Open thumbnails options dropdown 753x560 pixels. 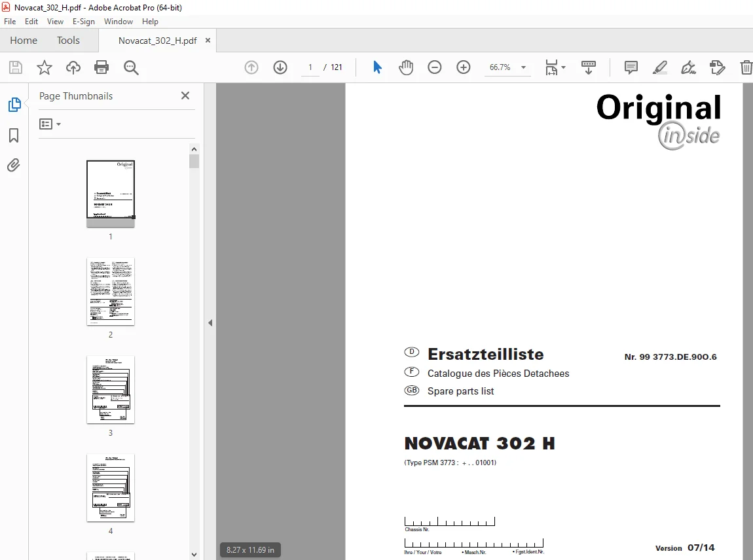pyautogui.click(x=50, y=124)
